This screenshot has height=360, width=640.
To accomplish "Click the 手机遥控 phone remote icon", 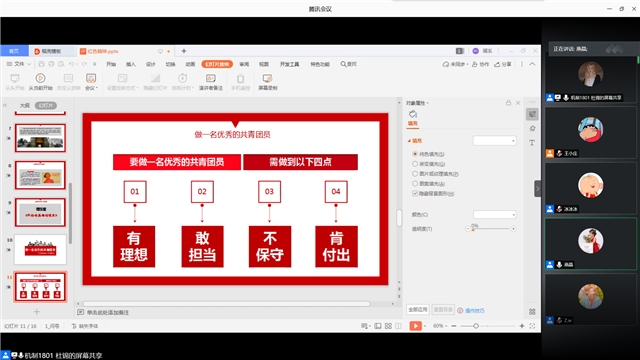I will coord(240,78).
